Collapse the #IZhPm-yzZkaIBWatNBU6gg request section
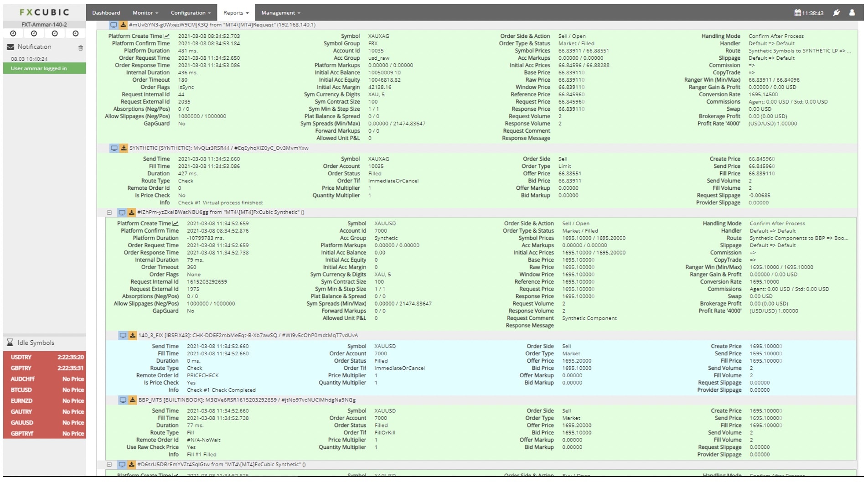 click(x=109, y=213)
